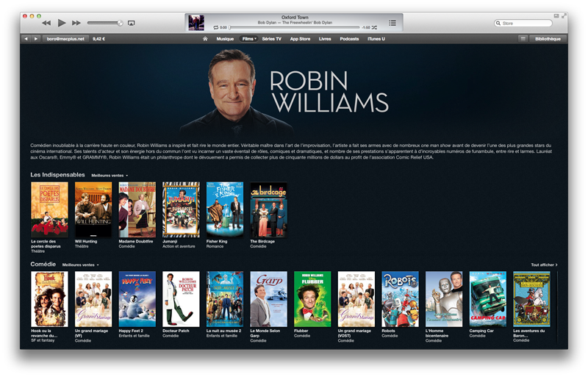Toggle repeat icon in the player

click(215, 27)
